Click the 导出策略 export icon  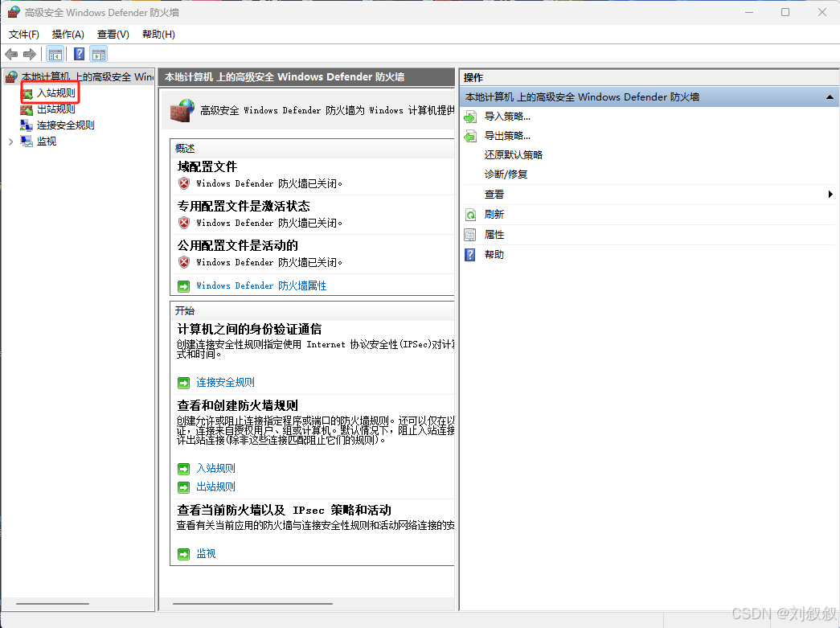coord(469,135)
